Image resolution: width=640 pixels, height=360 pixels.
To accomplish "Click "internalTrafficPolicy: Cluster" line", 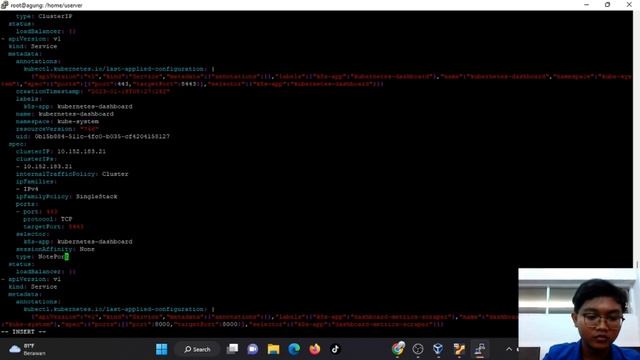I will (x=72, y=174).
